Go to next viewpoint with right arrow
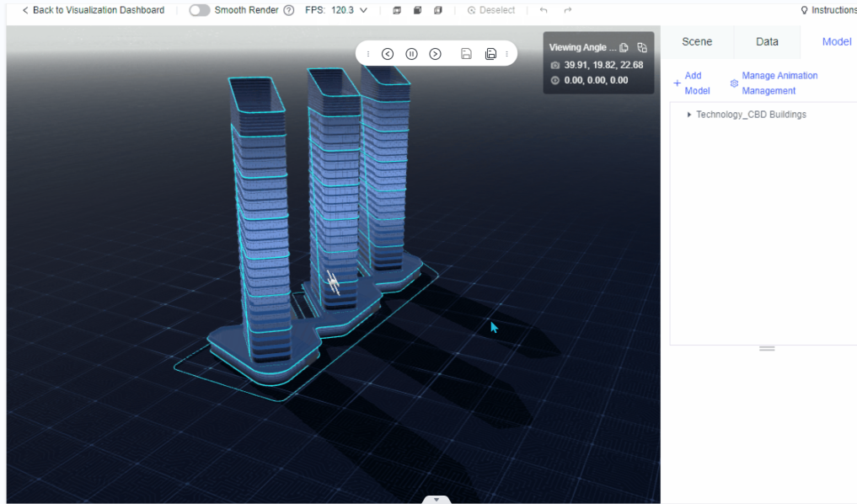Image resolution: width=857 pixels, height=504 pixels. [435, 54]
